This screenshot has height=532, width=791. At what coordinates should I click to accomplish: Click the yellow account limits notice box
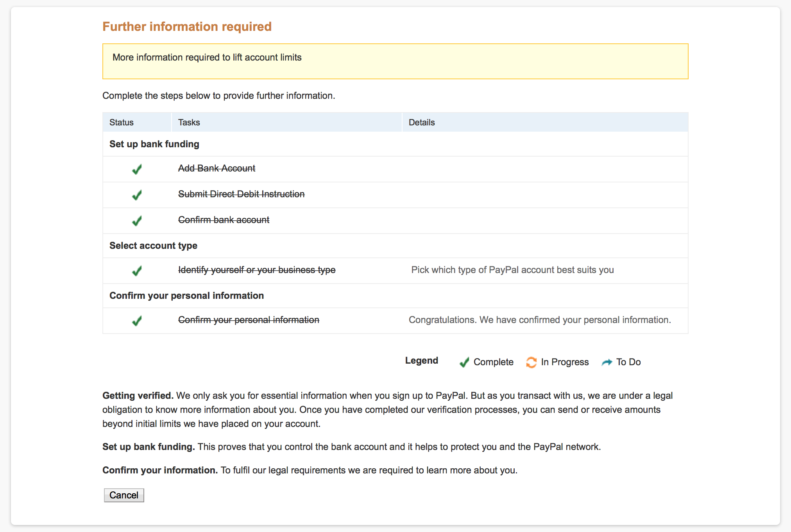395,61
